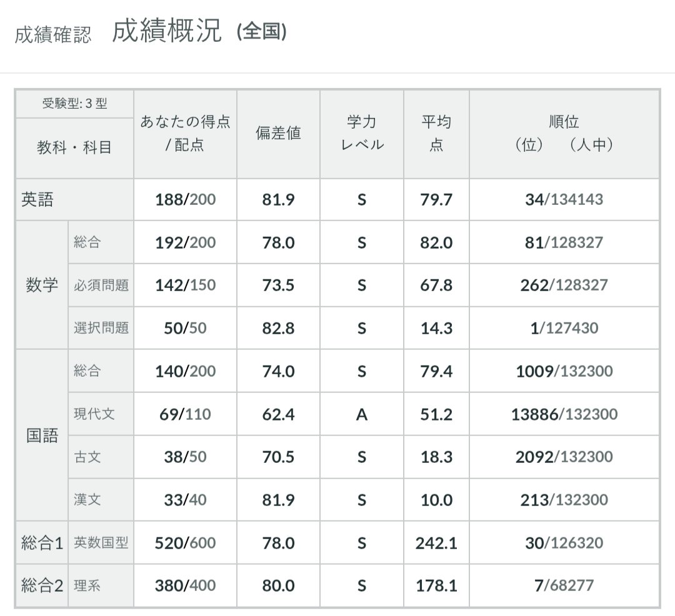Image resolution: width=675 pixels, height=616 pixels.
Task: Click the deviation value 74.0
Action: 278,371
